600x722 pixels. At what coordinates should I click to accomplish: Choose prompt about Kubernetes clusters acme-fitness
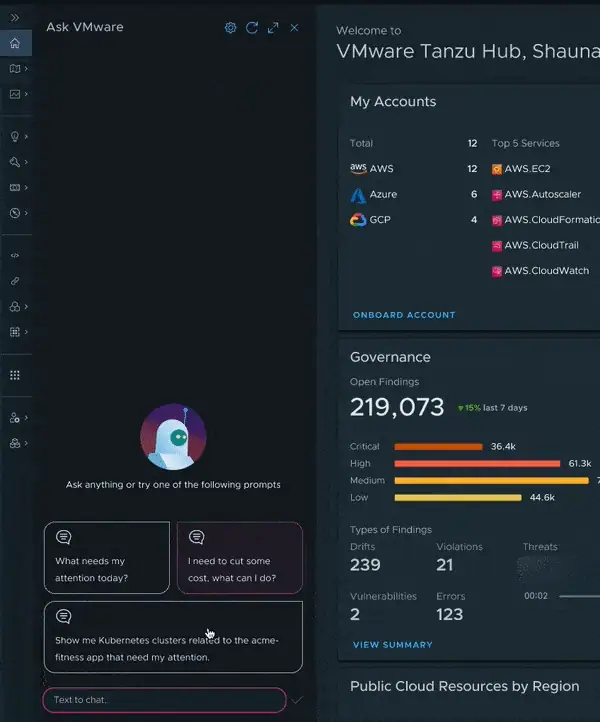click(x=173, y=637)
